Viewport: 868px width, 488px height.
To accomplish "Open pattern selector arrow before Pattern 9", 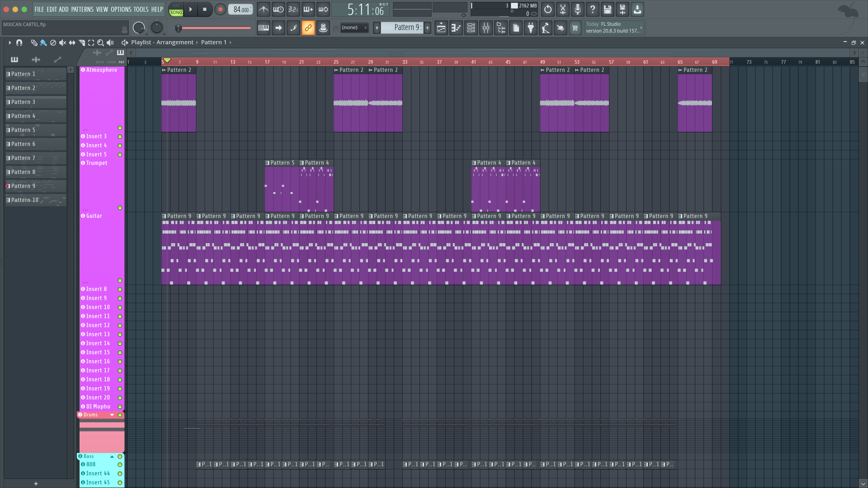I will point(377,28).
